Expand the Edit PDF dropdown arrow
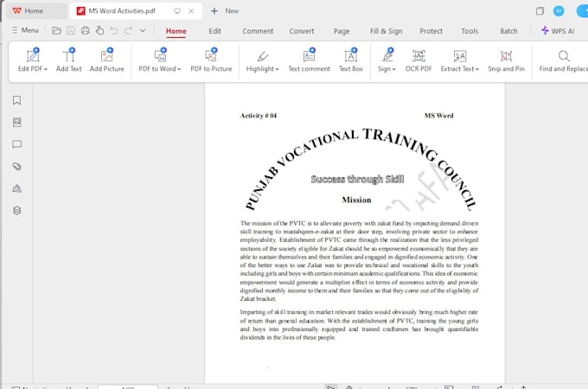This screenshot has height=389, width=588. click(x=46, y=69)
